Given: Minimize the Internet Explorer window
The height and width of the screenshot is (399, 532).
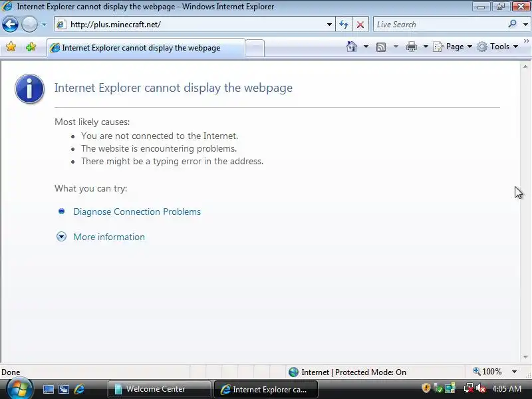Looking at the screenshot, I should 481,7.
